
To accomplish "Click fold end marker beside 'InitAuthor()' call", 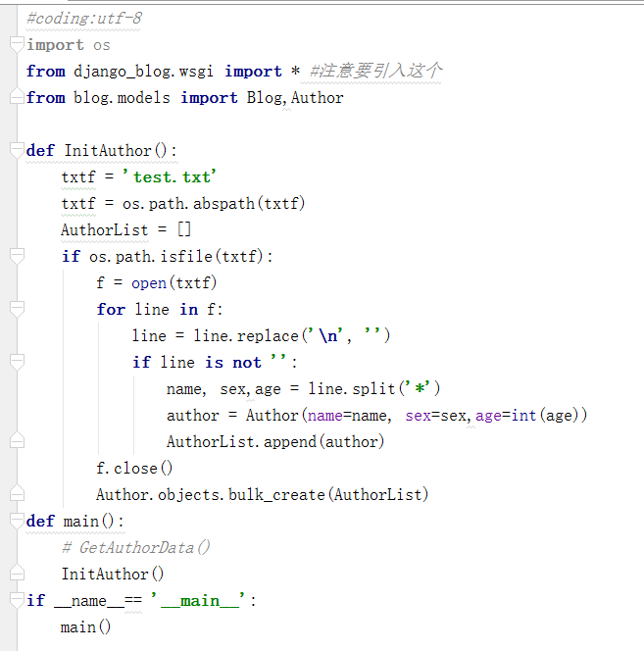I will point(17,573).
